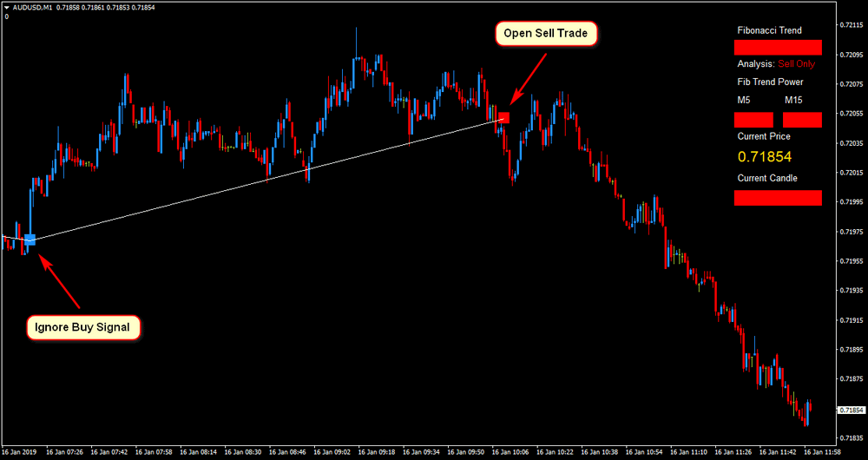Click the 0.72115 level on price scale
Image resolution: width=868 pixels, height=460 pixels.
point(851,25)
